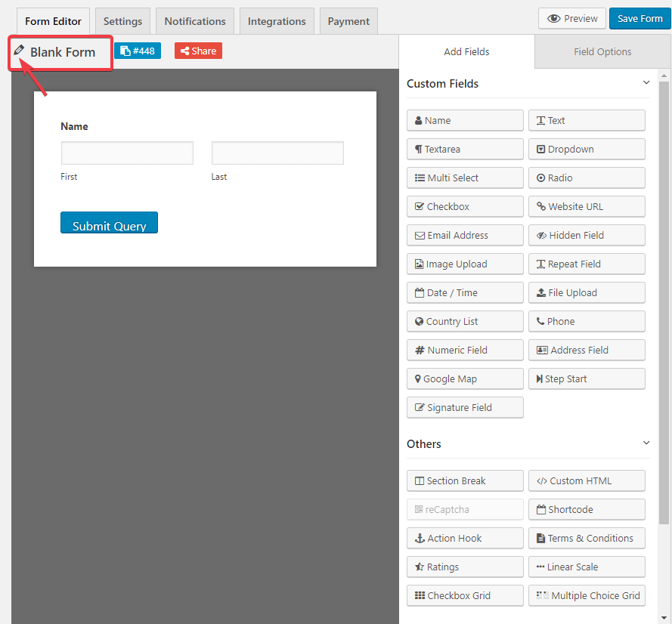Add a Ratings field
Viewport: 672px width, 624px height.
pyautogui.click(x=465, y=567)
